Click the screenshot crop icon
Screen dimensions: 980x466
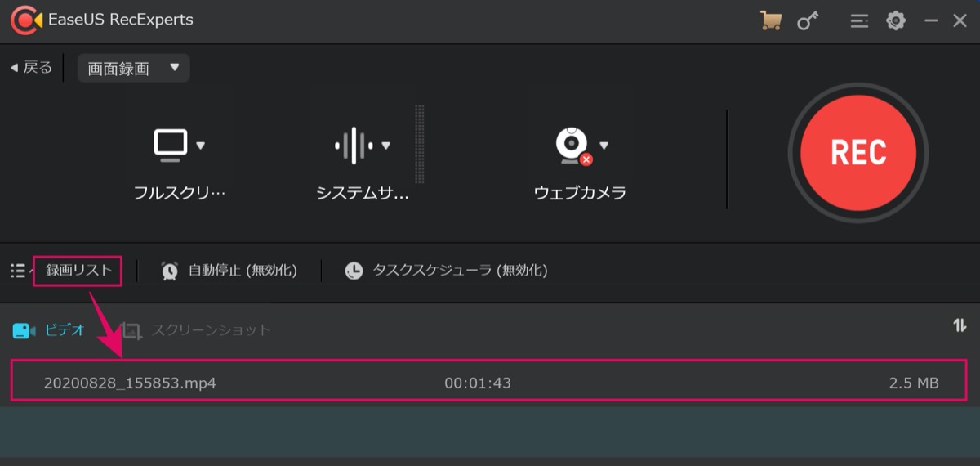click(131, 330)
